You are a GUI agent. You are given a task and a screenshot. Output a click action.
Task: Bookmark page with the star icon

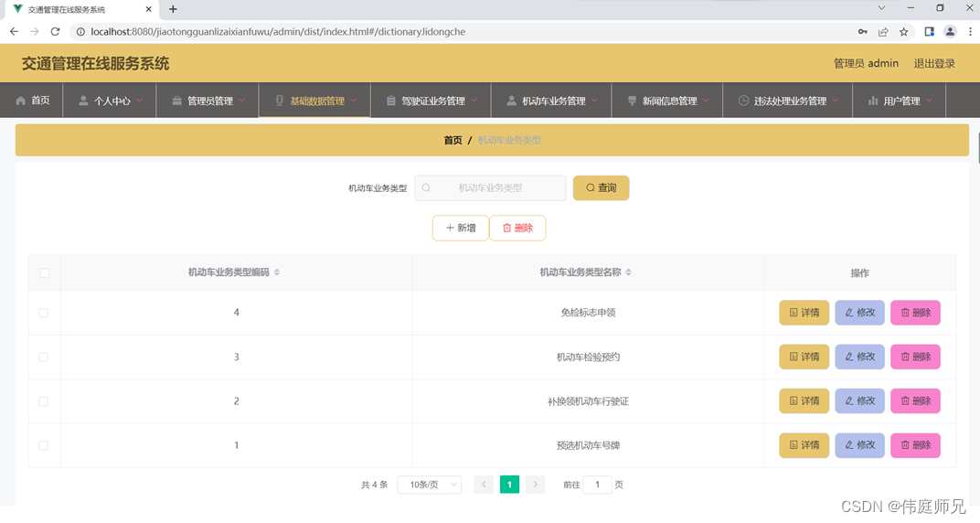pos(904,32)
